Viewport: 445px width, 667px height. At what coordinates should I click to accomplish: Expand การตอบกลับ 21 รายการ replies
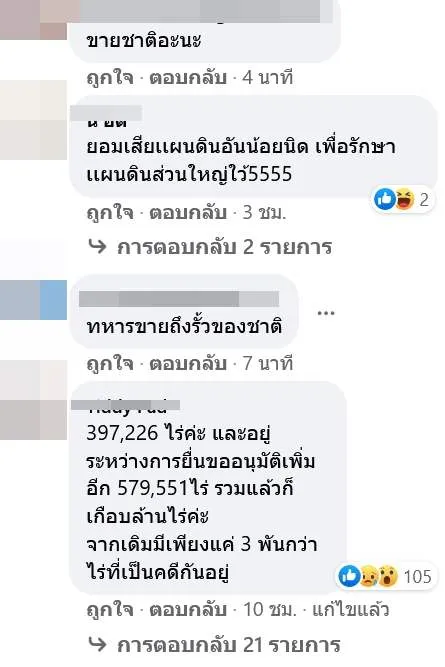[x=228, y=645]
